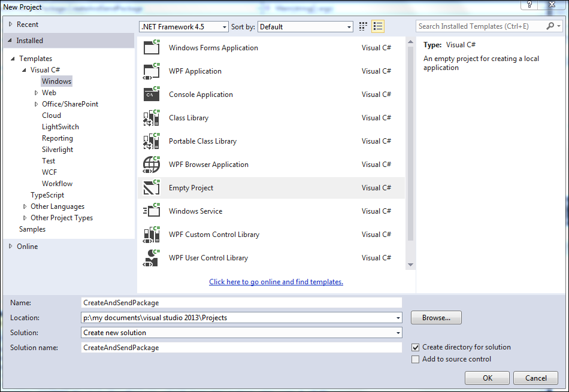
Task: Select the Windows Service template name
Action: click(x=196, y=211)
